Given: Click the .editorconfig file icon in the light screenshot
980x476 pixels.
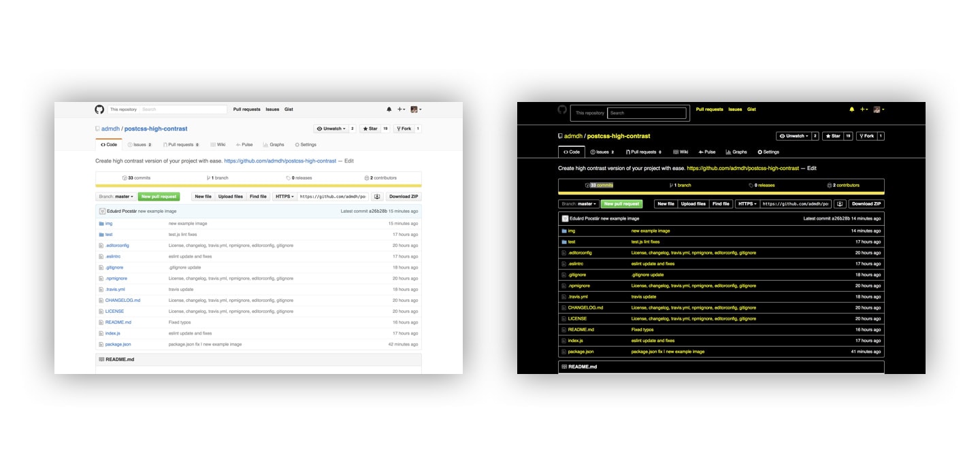Looking at the screenshot, I should (101, 245).
